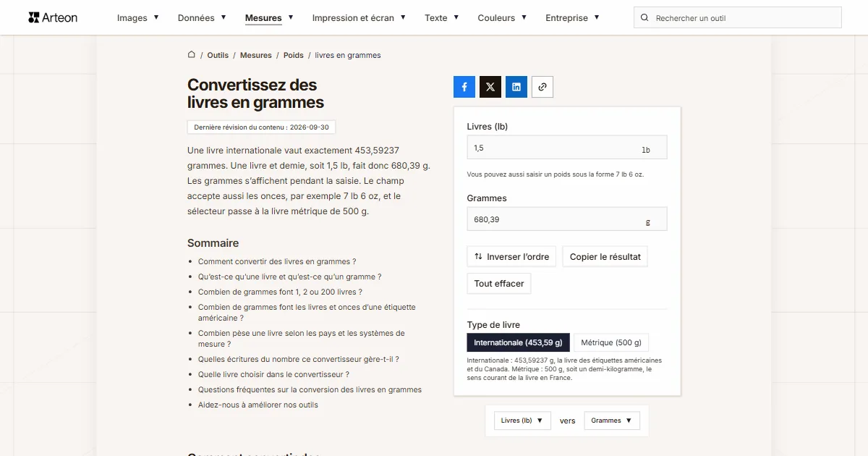Jump to Quelles écritures du nombre section
Viewport: 868px width, 456px height.
(299, 360)
